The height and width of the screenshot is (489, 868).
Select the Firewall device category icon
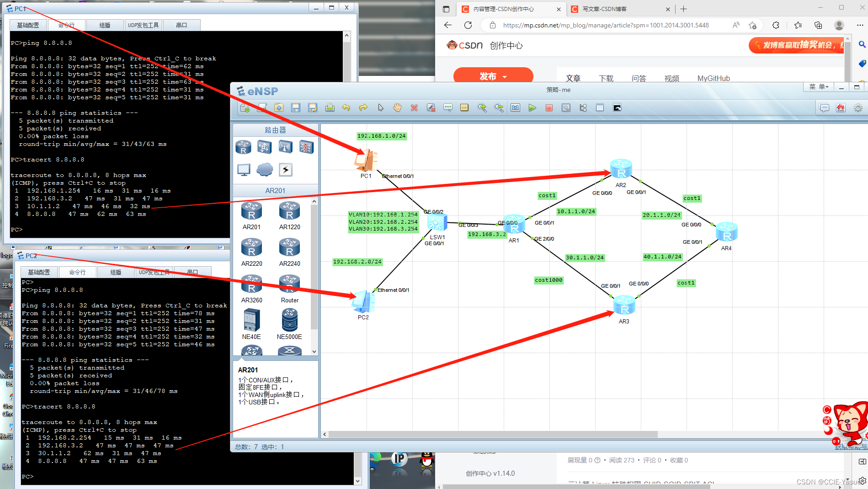(306, 147)
